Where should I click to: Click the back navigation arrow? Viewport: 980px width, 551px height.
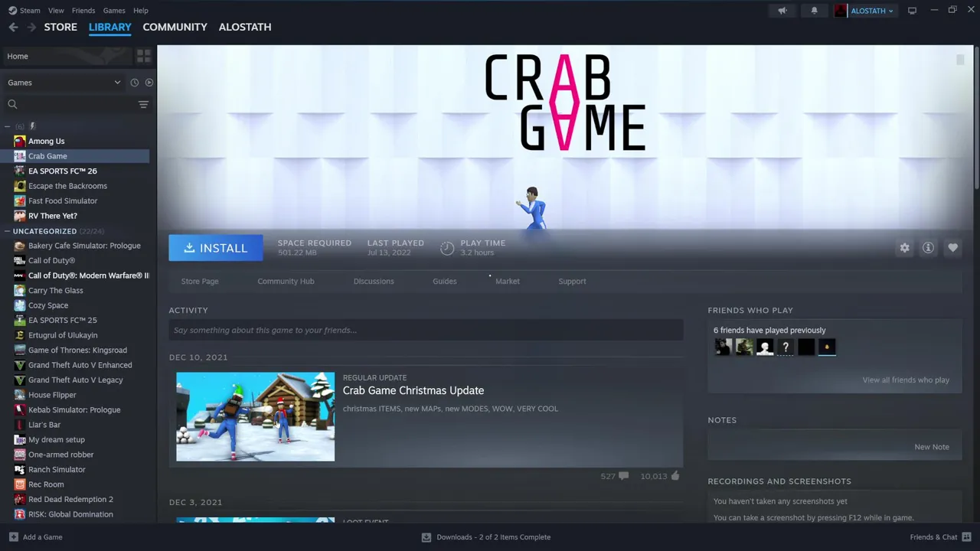(x=13, y=27)
